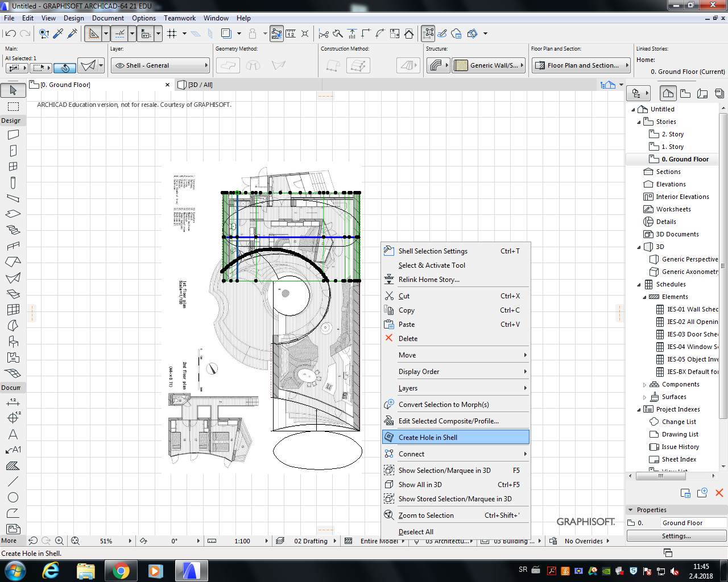Toggle Suspend Groups button in toolbar

point(428,34)
